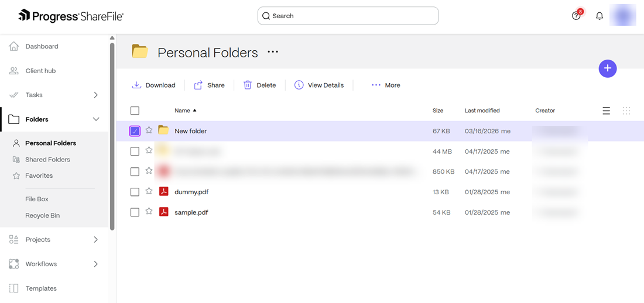Favorite sample.pdf with its star
The height and width of the screenshot is (303, 644).
(x=149, y=211)
